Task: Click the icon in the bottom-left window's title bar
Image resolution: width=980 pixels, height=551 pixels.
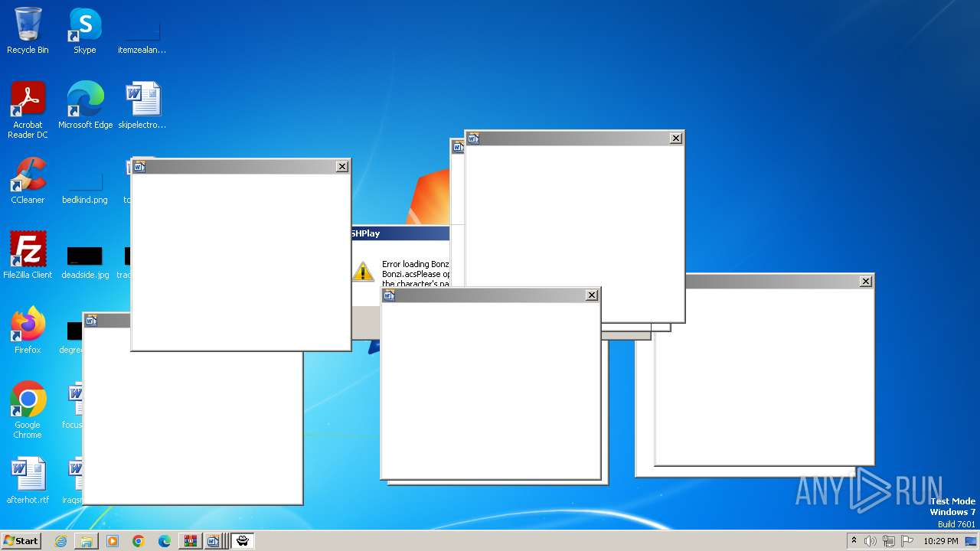Action: [91, 321]
